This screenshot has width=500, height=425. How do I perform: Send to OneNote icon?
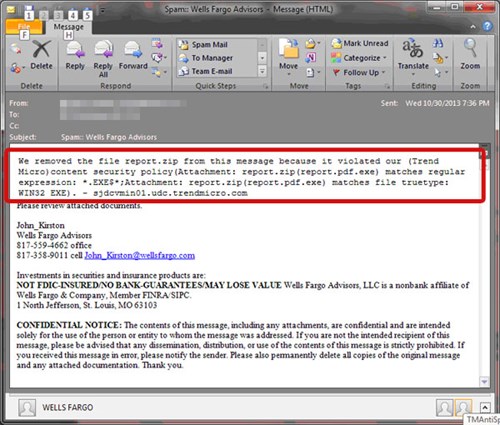coord(310,58)
